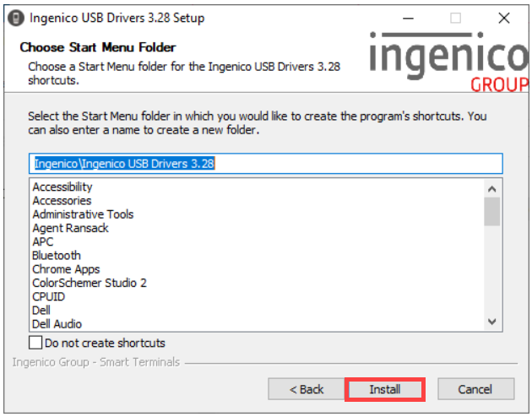Choose the Dell Audio folder
Viewport: 532px width, 417px height.
[57, 323]
